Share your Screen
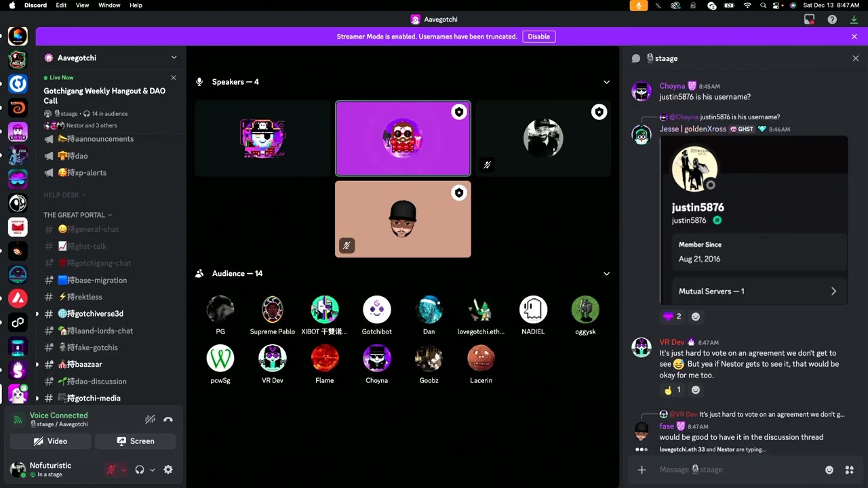The height and width of the screenshot is (488, 868). pyautogui.click(x=136, y=441)
